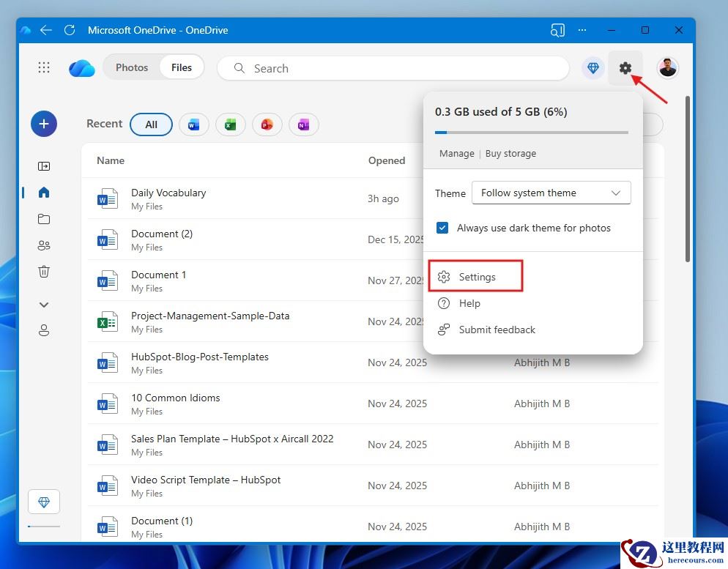Select Settings from the gear menu
728x569 pixels.
475,277
